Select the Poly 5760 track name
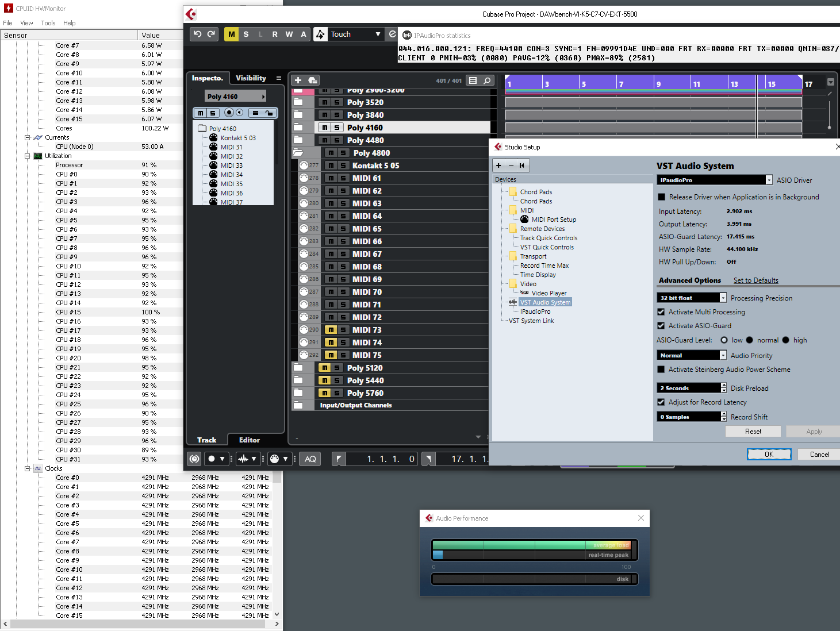840x631 pixels. coord(365,393)
